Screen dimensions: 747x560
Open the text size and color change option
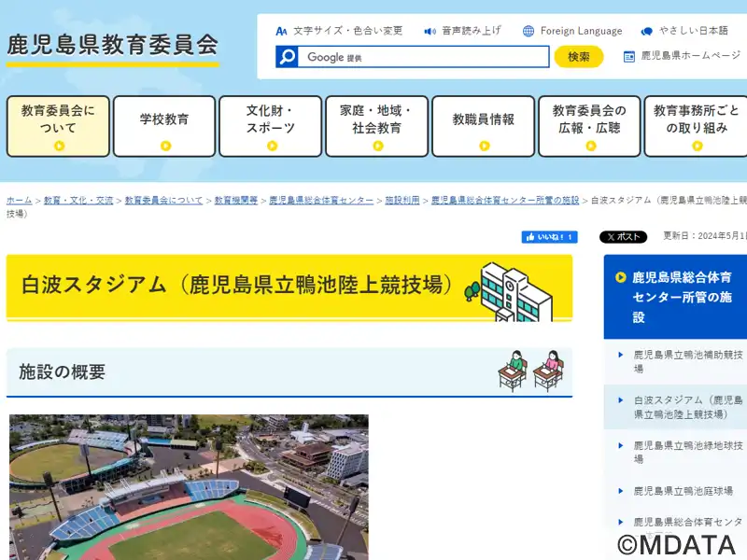339,31
